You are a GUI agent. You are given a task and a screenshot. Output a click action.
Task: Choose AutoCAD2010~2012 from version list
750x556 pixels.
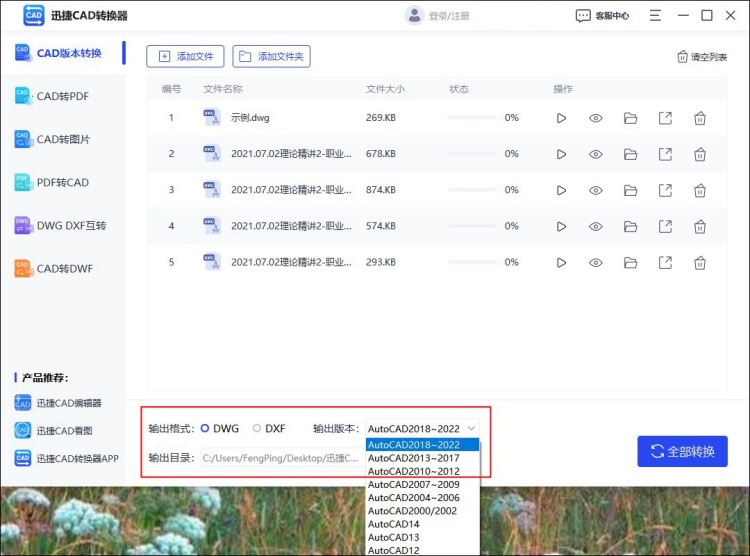[422, 471]
